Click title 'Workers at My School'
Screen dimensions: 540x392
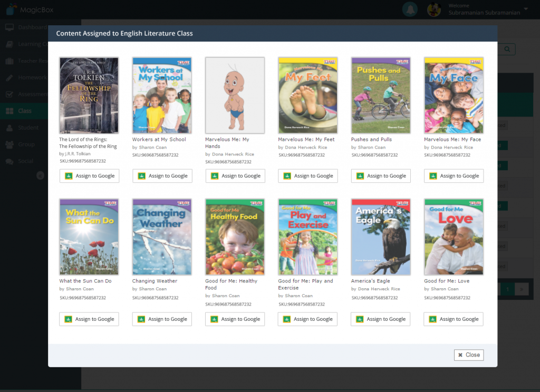point(159,140)
